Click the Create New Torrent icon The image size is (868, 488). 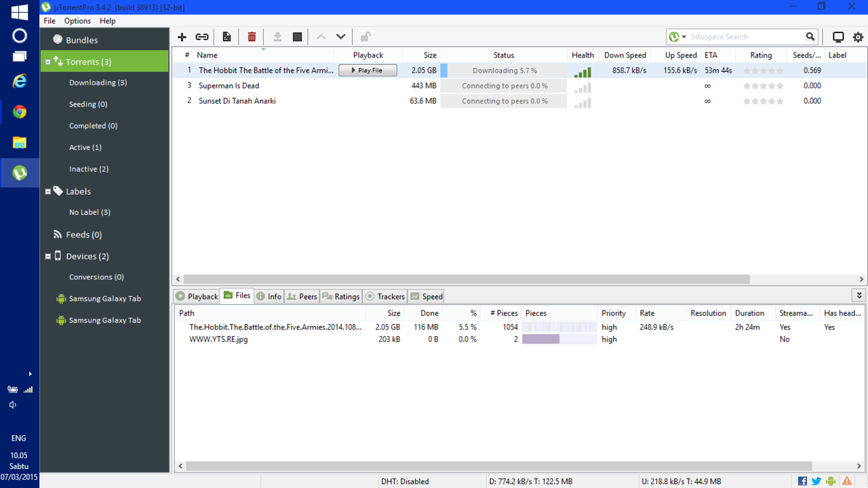[x=226, y=37]
